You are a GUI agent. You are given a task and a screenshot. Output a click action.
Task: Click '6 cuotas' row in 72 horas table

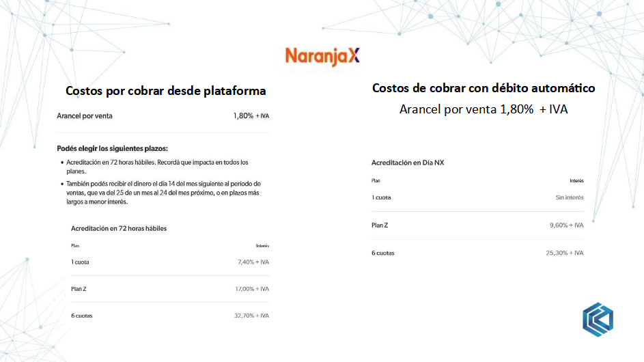169,316
